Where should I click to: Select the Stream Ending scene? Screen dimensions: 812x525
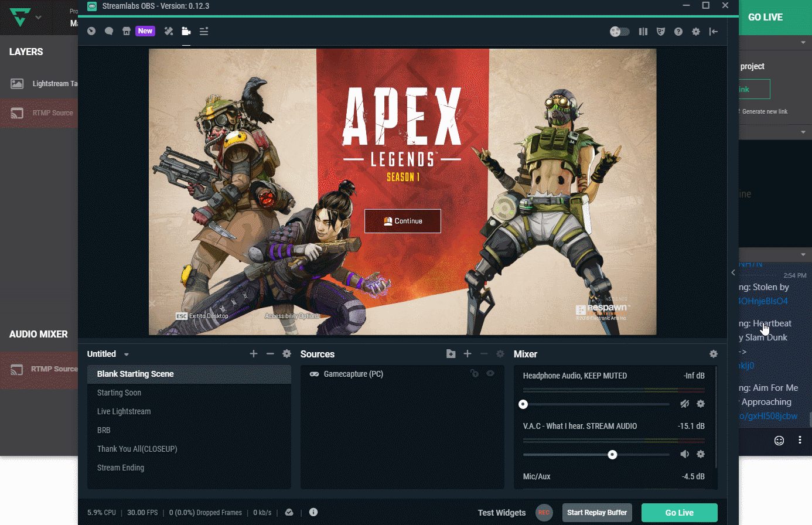(x=189, y=468)
